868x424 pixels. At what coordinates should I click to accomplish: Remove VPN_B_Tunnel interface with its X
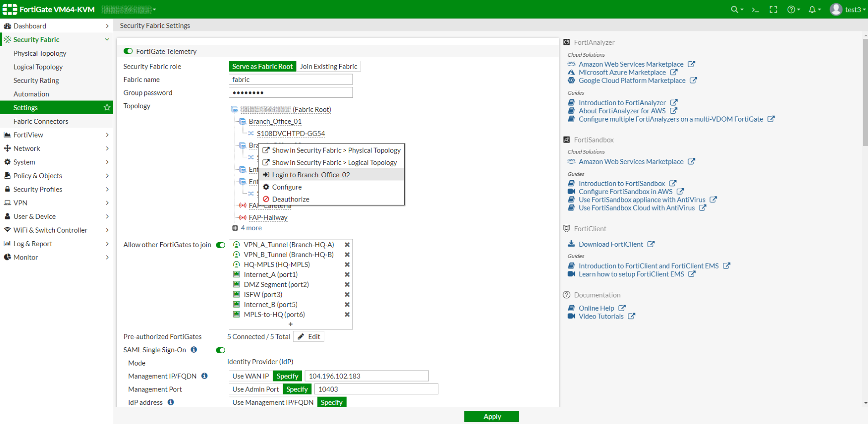347,255
